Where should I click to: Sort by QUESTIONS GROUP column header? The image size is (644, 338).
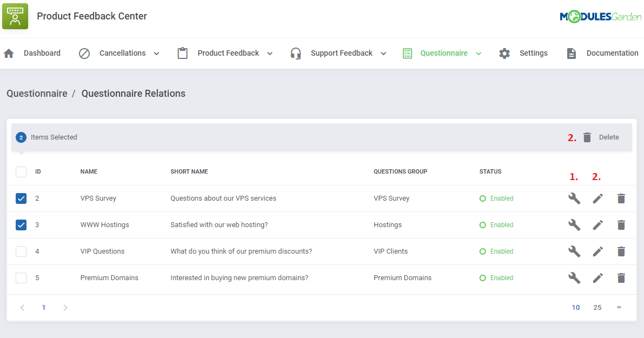[x=400, y=172]
